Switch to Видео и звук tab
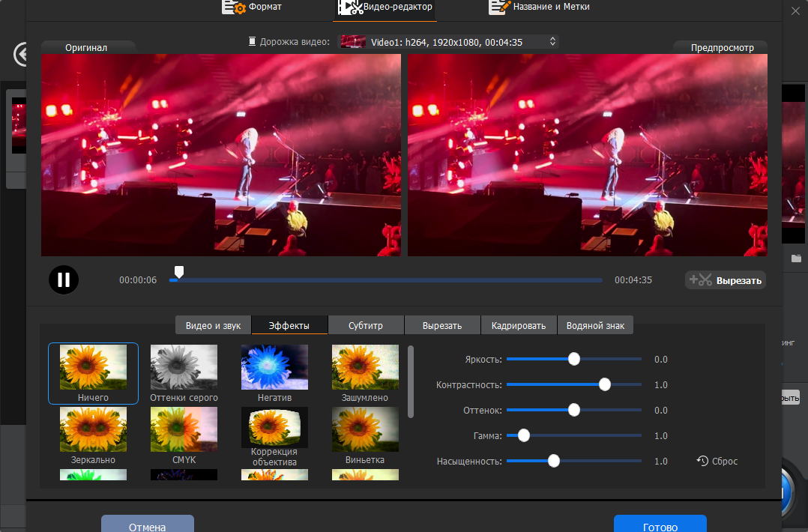Viewport: 808px width, 532px height. [x=213, y=325]
